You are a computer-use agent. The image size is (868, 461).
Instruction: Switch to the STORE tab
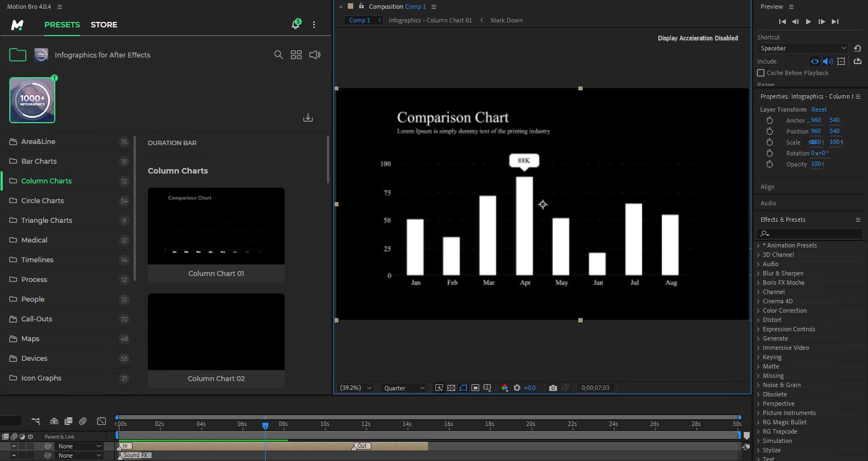pos(104,25)
